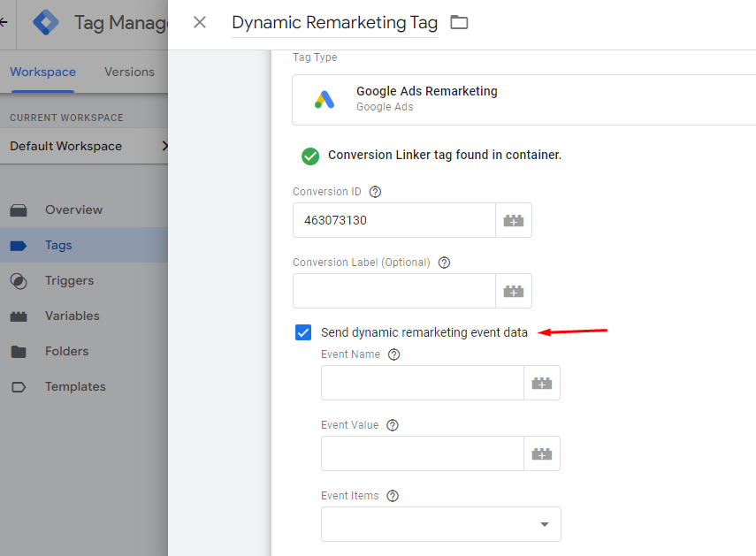This screenshot has width=756, height=556.
Task: Click the Conversion ID input field
Action: tap(393, 220)
